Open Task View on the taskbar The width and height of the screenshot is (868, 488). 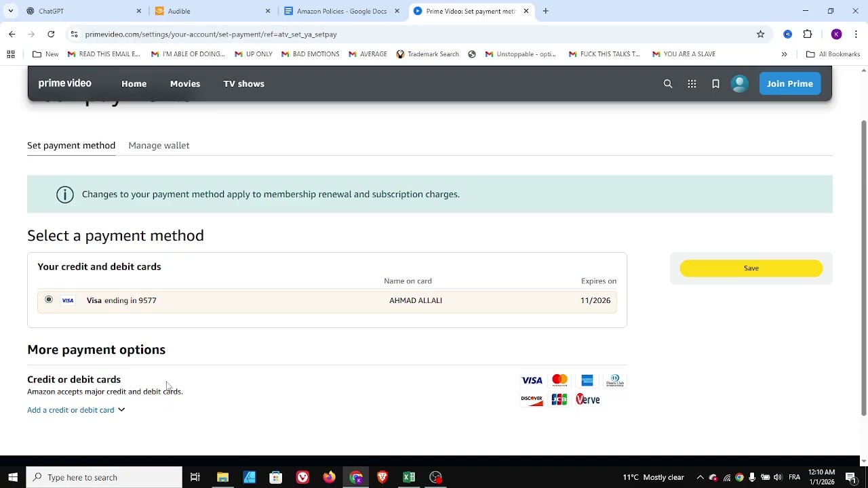(x=195, y=477)
